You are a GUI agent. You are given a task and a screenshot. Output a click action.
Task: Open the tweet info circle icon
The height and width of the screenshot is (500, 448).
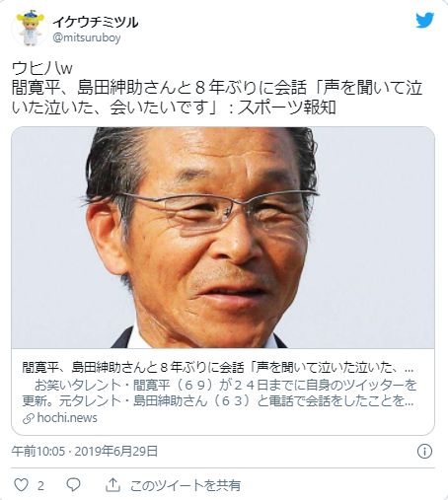[424, 452]
